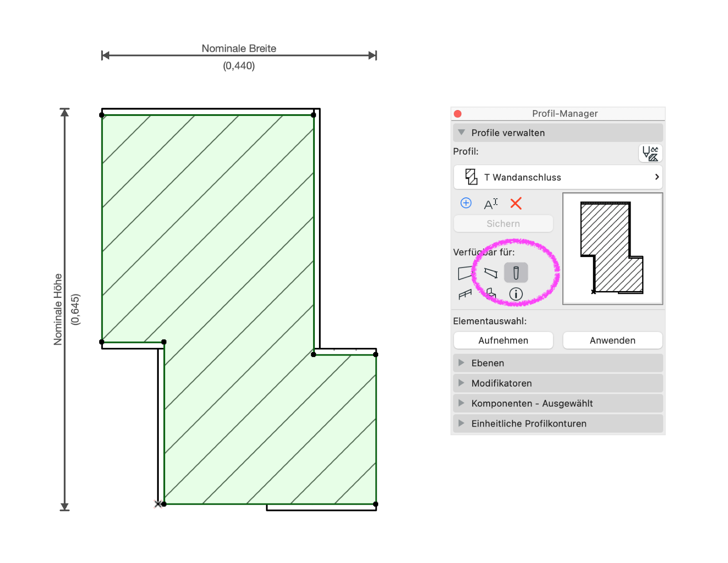Toggle profile availability for beams

tap(491, 273)
